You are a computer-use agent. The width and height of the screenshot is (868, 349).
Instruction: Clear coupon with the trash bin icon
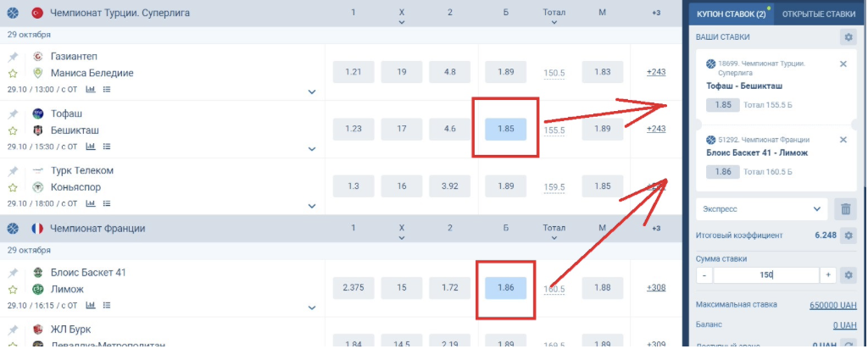click(845, 209)
